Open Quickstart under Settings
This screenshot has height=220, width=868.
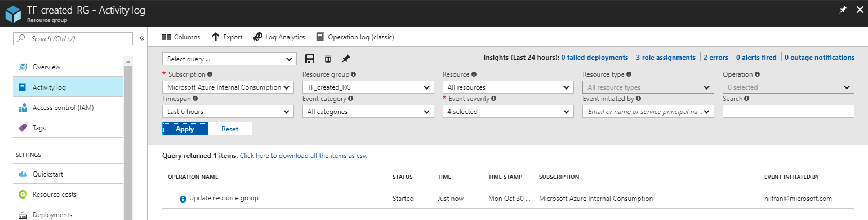68,174
